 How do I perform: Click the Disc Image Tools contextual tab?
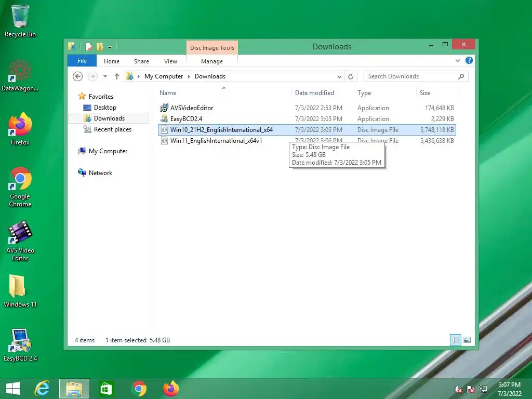tap(212, 47)
